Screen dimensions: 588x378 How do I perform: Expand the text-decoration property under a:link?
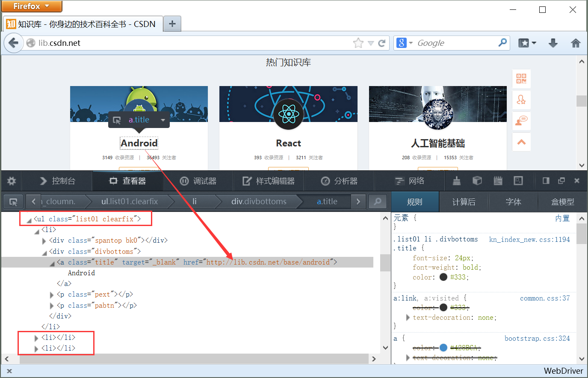[408, 318]
